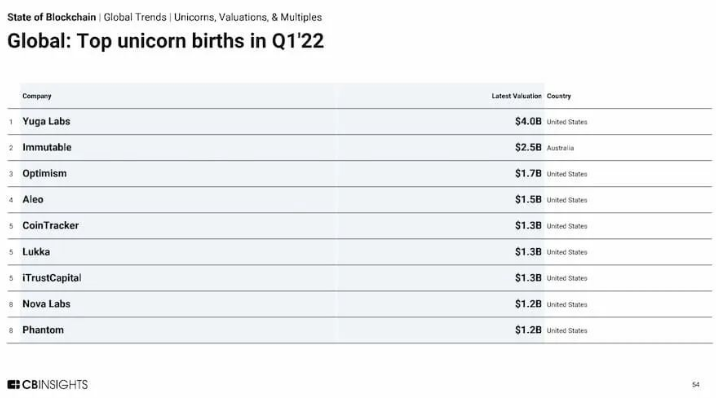Click the Country column header

(558, 96)
